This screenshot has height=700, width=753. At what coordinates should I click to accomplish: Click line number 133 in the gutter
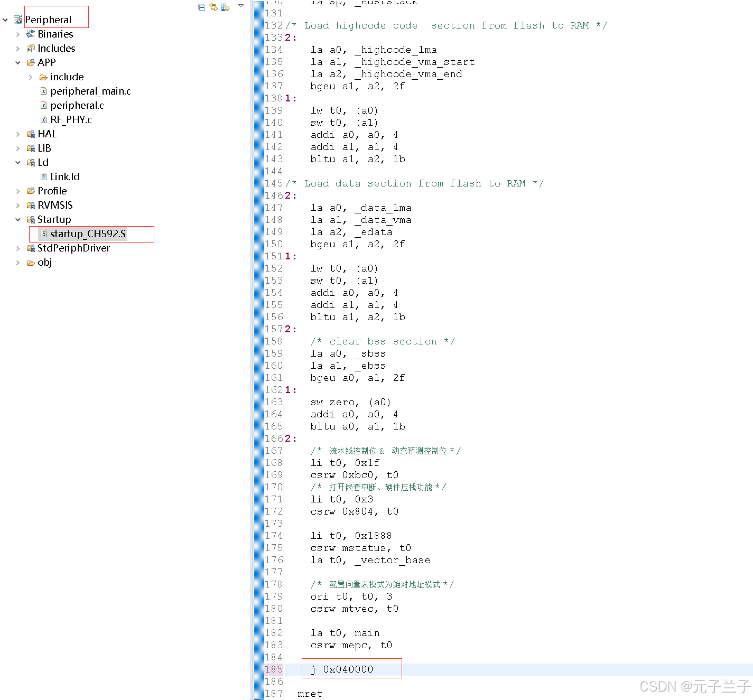pos(274,38)
